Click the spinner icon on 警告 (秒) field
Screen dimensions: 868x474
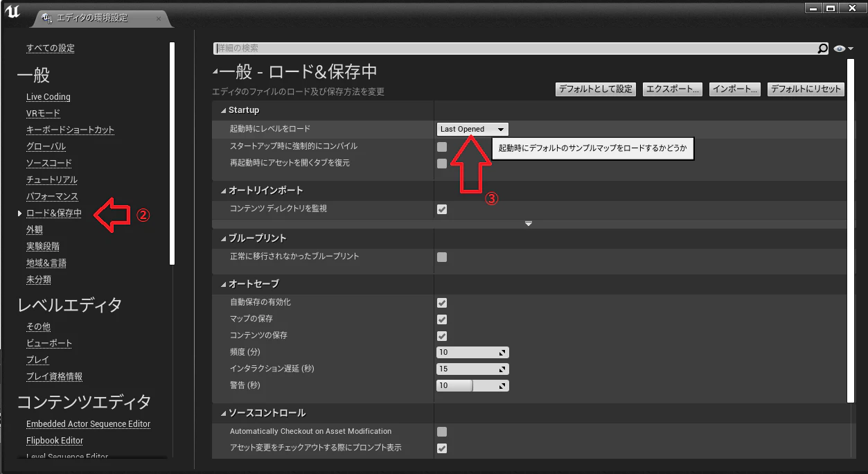click(503, 385)
